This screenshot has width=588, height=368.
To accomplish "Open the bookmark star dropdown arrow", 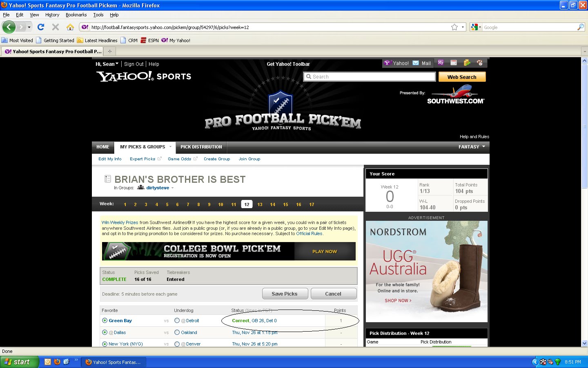I will pyautogui.click(x=463, y=27).
